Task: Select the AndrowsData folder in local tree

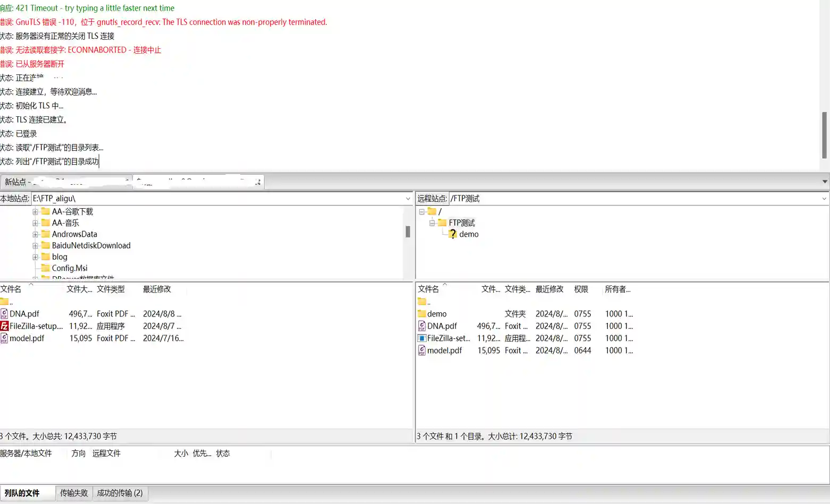Action: [x=74, y=234]
